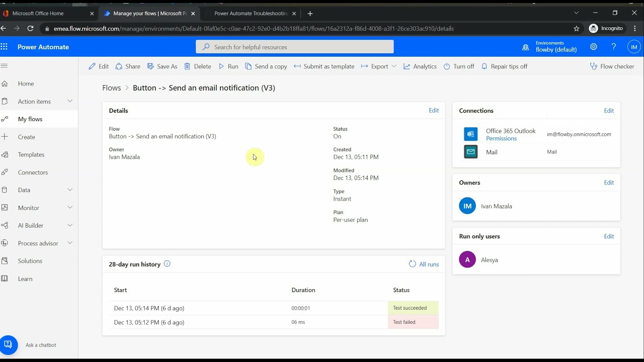Image resolution: width=644 pixels, height=362 pixels.
Task: Click the run history info icon
Action: point(167,263)
